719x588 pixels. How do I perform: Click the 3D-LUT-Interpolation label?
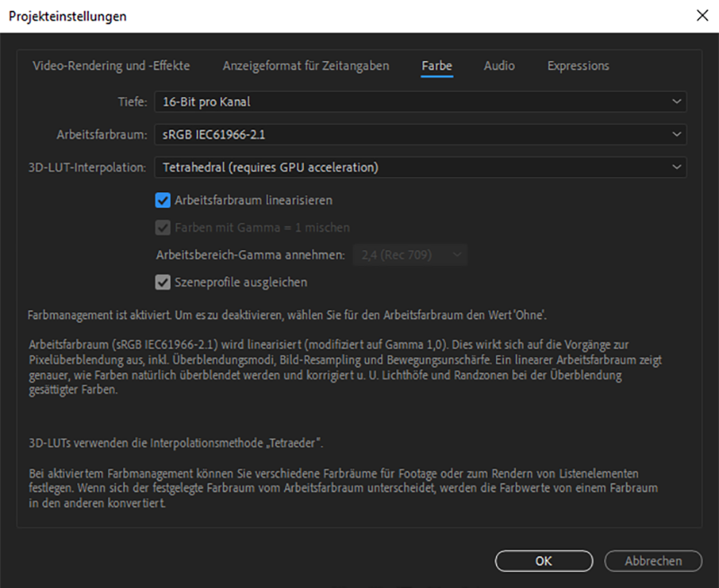(x=87, y=167)
